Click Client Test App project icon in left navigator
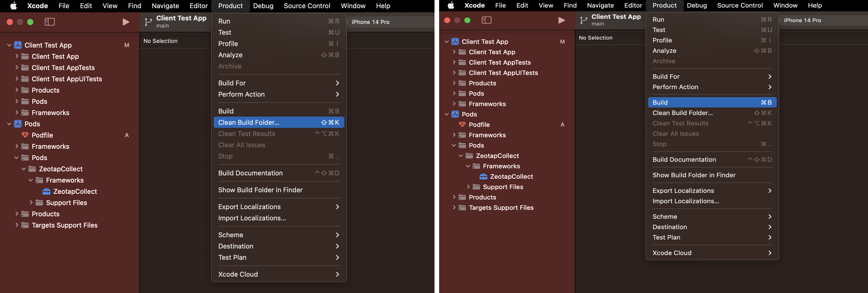This screenshot has width=868, height=293. coord(18,45)
